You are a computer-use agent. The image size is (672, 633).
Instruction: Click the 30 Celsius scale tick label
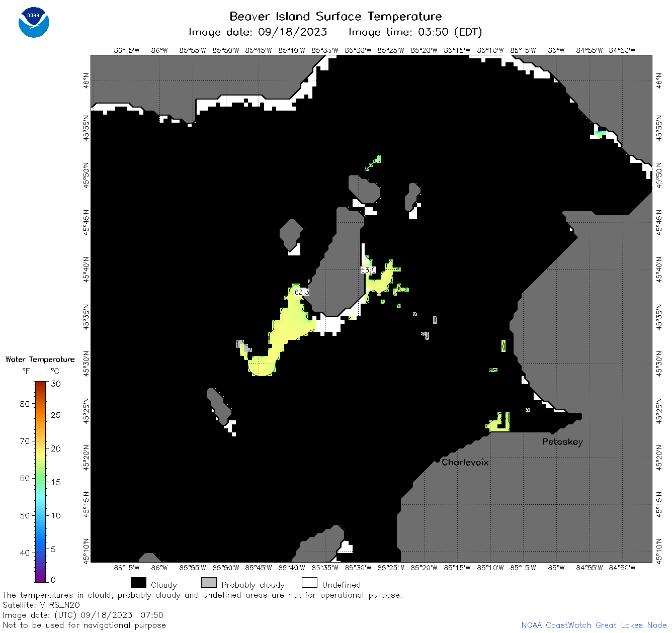tap(56, 384)
